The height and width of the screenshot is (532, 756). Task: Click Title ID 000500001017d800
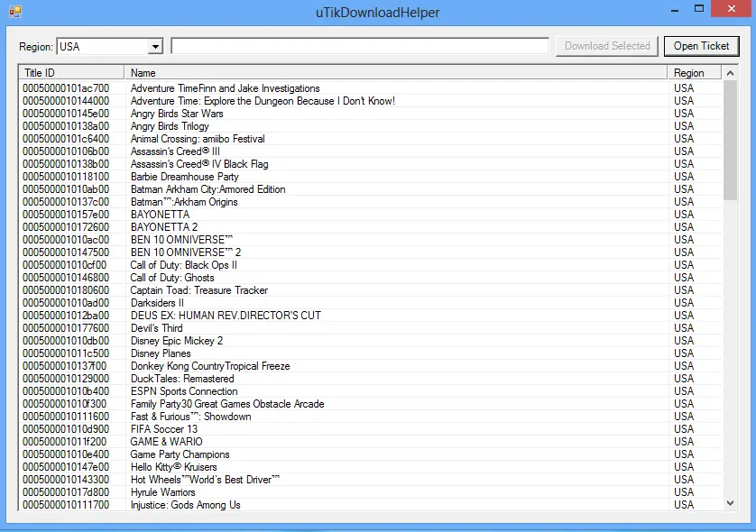(66, 492)
